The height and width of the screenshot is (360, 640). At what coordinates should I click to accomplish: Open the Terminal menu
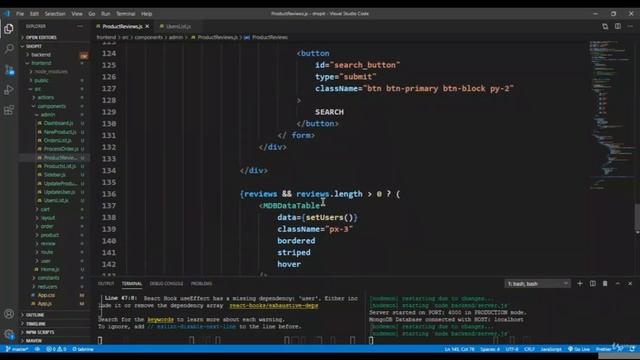(x=126, y=13)
